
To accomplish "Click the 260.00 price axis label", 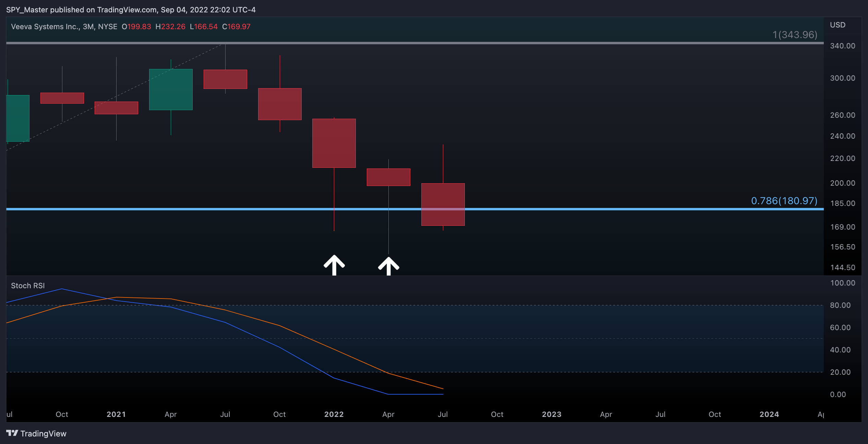I will (x=843, y=115).
